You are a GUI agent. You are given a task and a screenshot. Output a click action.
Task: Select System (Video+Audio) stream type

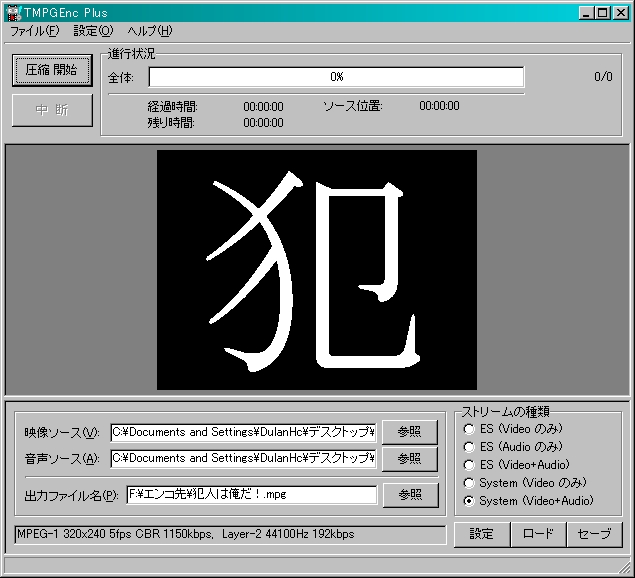(x=528, y=501)
